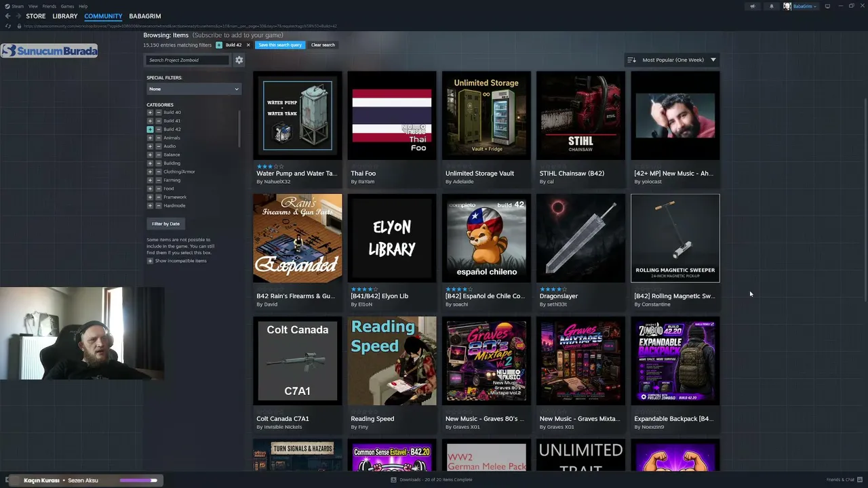Include the Framework category with plus

(x=150, y=197)
